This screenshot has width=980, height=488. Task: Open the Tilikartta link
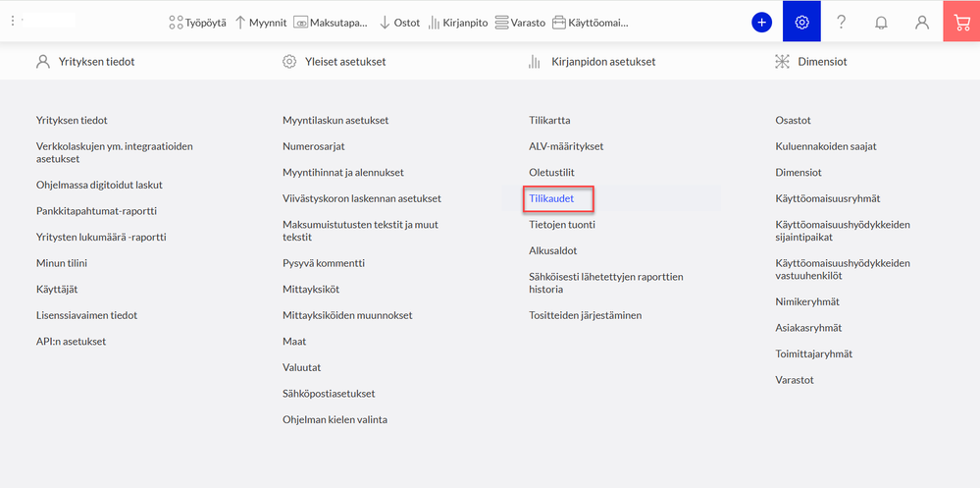point(549,120)
